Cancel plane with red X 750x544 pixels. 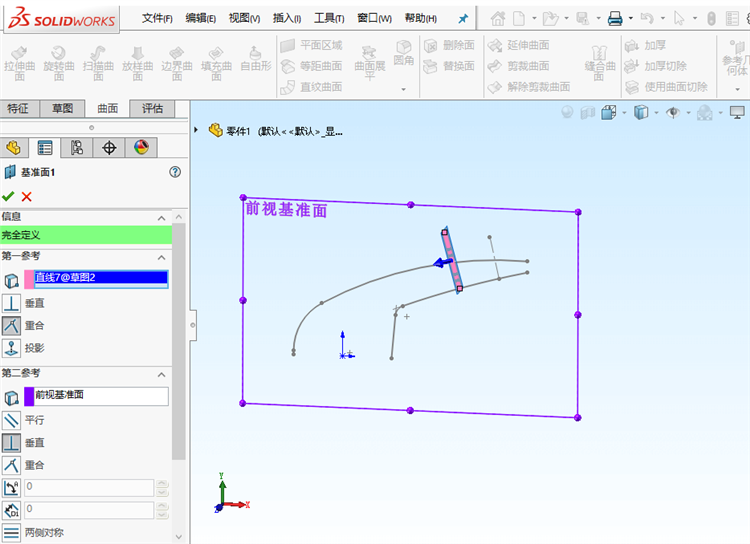tap(27, 197)
